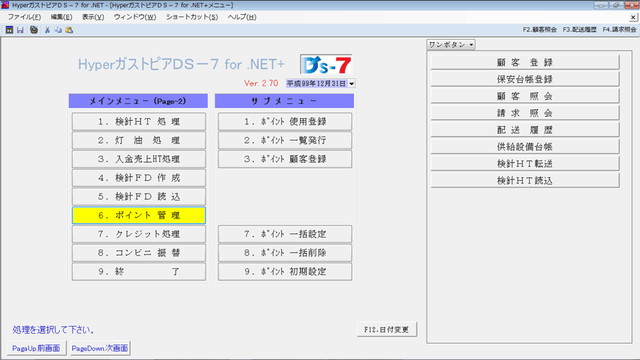Select 1. 検針HT 処理
The image size is (640, 360).
[x=139, y=122]
